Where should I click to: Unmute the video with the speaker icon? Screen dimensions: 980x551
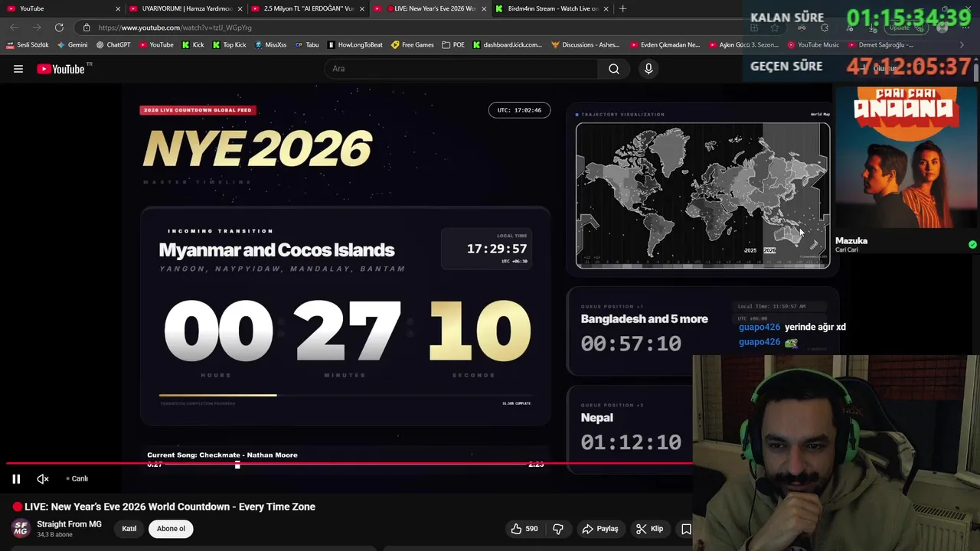43,479
